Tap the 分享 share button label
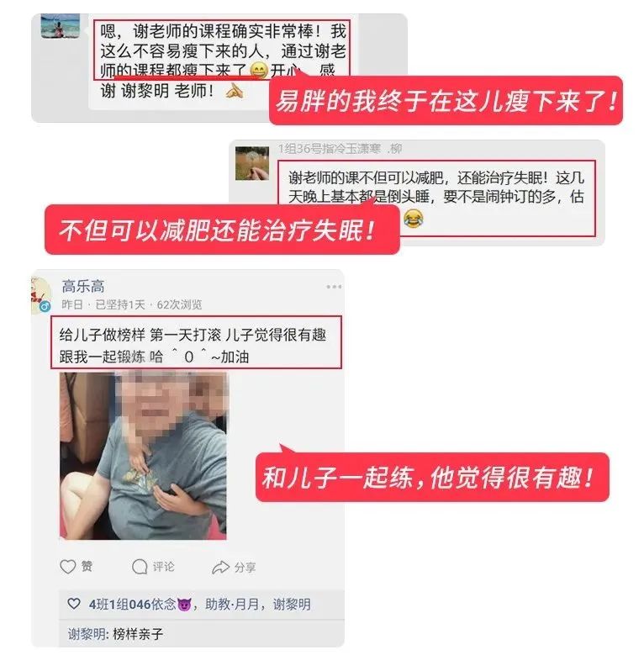Screen dimensions: 644x666 coord(245,567)
